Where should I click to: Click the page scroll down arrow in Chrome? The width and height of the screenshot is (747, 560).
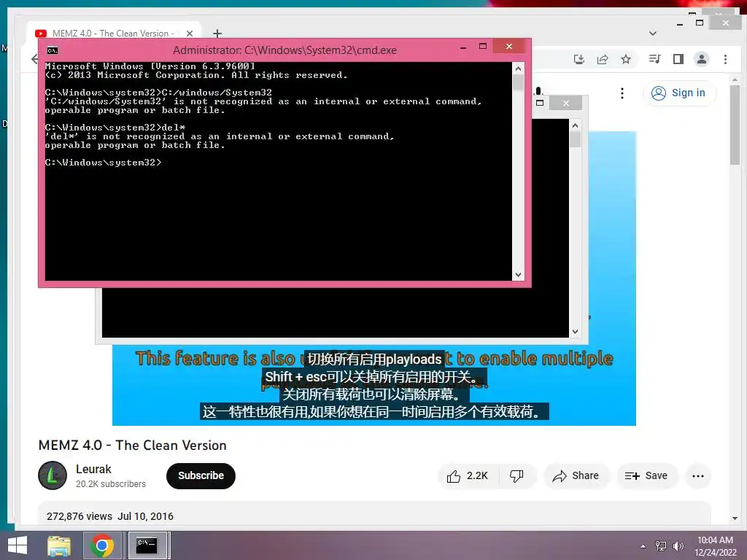coord(735,518)
